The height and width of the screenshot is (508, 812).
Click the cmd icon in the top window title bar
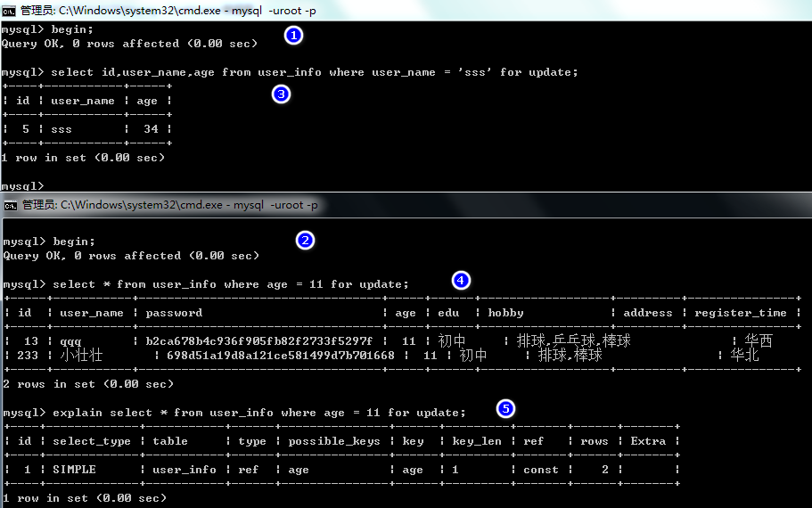coord(9,10)
